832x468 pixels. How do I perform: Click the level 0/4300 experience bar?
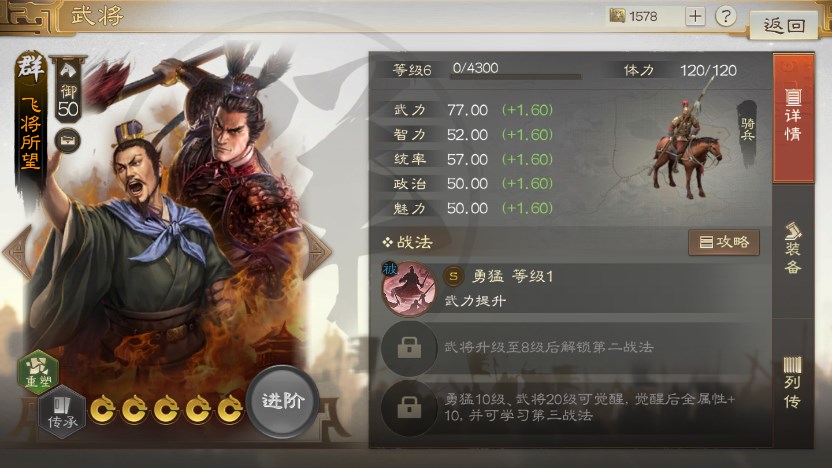click(x=515, y=77)
